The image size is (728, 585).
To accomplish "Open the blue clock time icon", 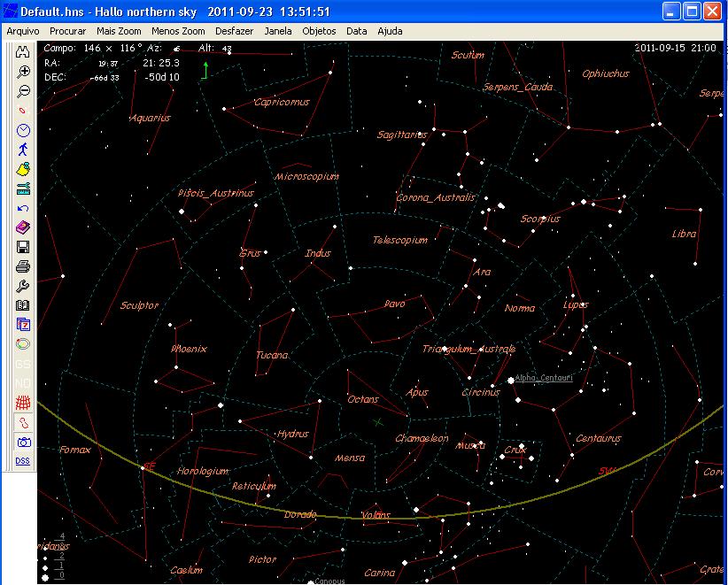I will [x=23, y=130].
